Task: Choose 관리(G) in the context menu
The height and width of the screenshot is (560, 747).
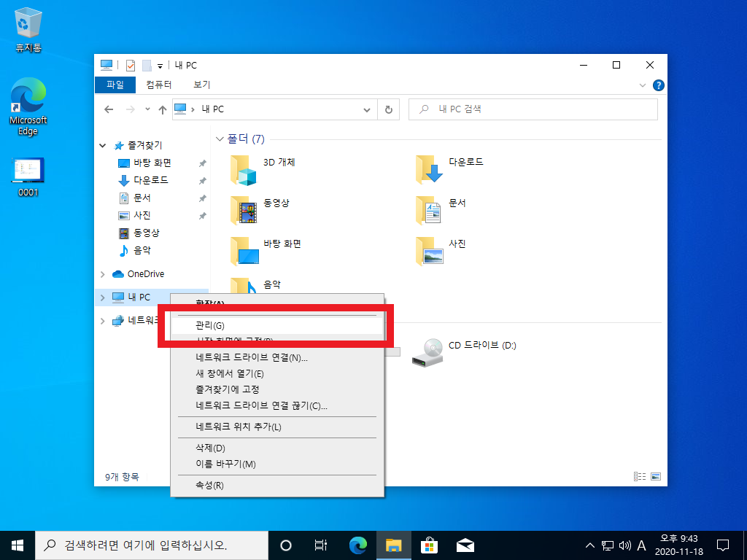Action: (x=210, y=325)
